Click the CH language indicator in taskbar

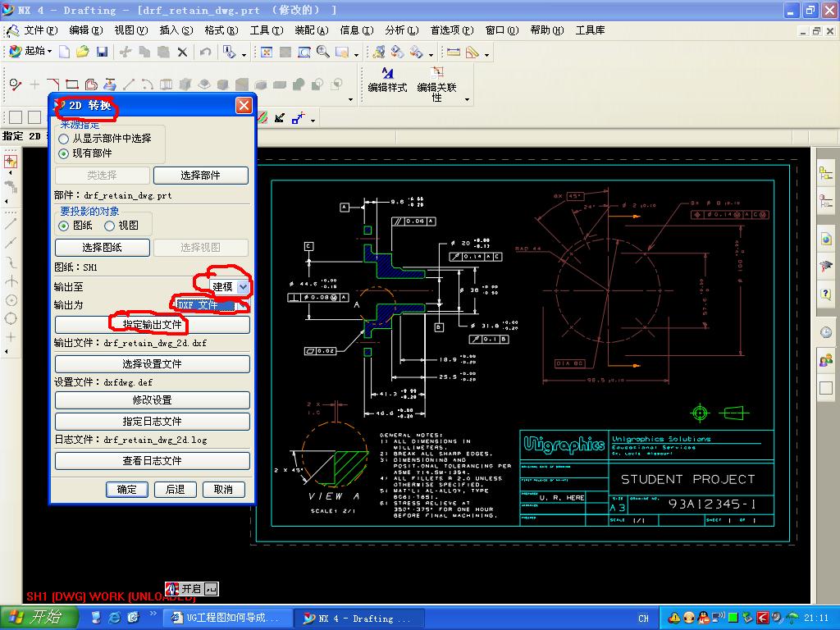click(x=643, y=619)
